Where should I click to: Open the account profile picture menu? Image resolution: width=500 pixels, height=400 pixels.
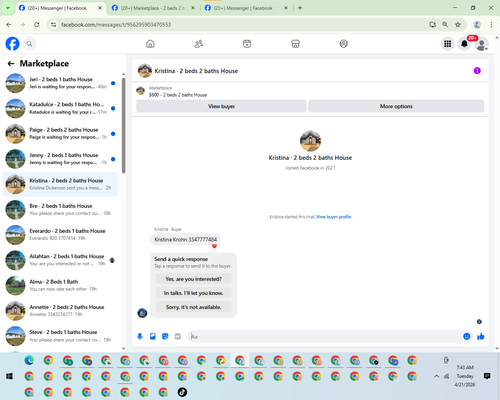coord(481,44)
